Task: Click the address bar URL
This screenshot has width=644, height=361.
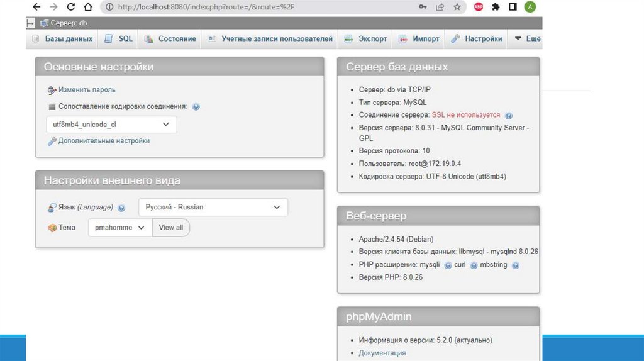Action: (206, 7)
